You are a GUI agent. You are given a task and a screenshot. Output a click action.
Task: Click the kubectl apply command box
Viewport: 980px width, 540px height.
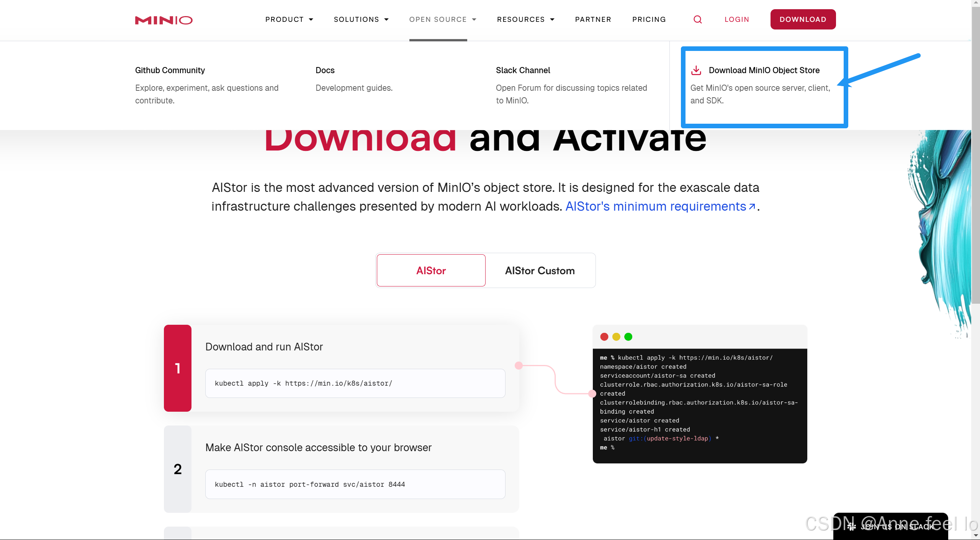click(355, 383)
